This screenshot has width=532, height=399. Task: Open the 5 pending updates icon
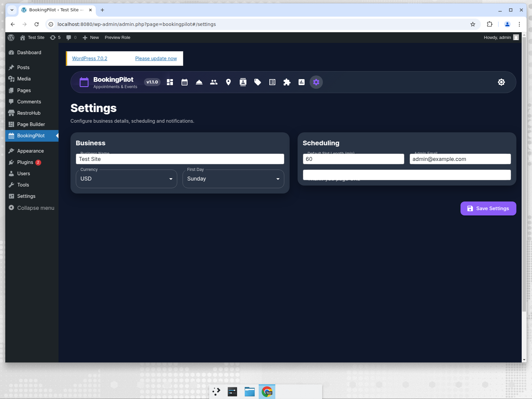(x=55, y=38)
